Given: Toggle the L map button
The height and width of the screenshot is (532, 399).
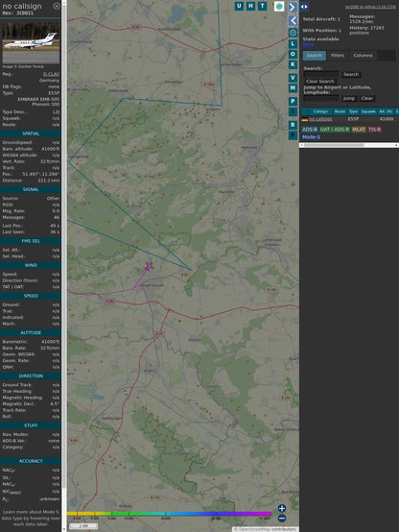Looking at the screenshot, I should (293, 43).
